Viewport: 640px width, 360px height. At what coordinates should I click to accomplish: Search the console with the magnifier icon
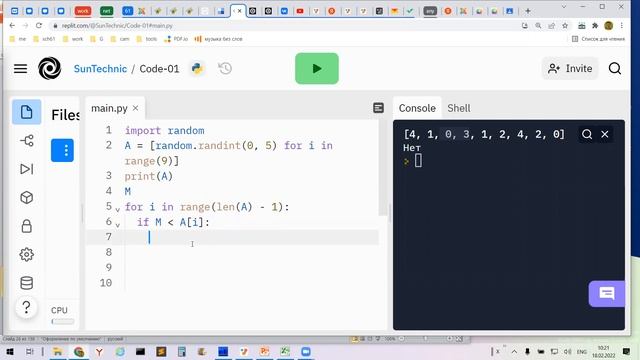tap(587, 134)
